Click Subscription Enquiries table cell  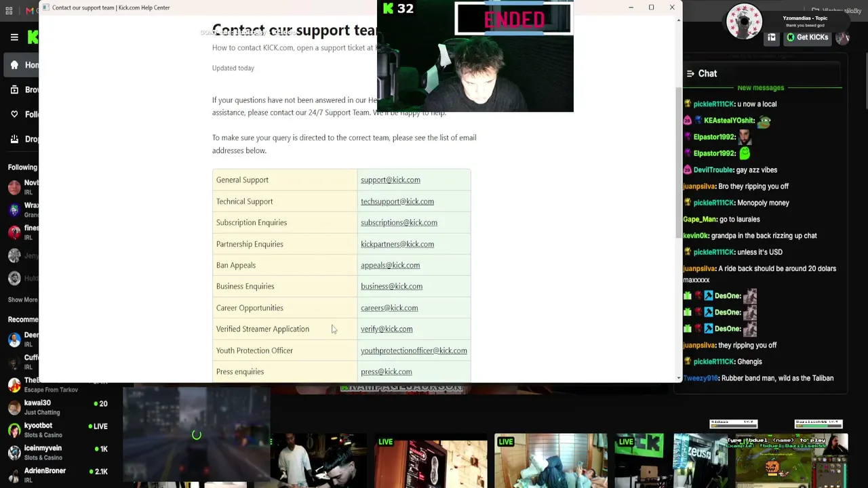[x=285, y=222]
